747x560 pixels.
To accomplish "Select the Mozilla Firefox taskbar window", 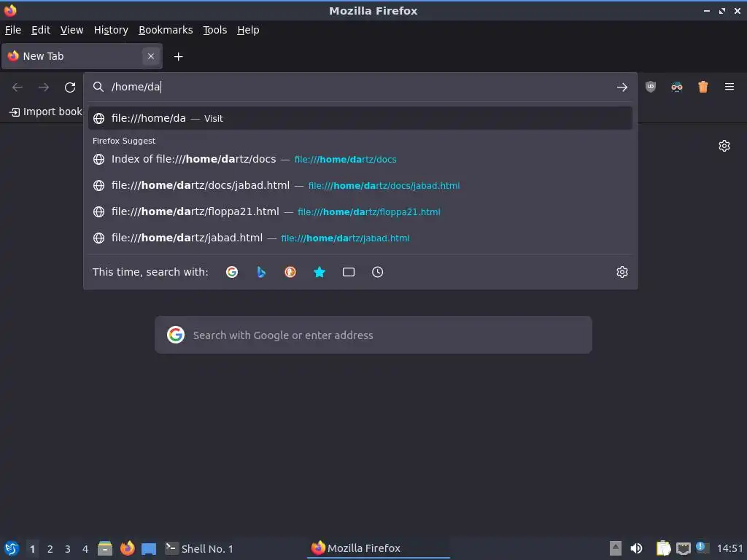I will [x=379, y=548].
